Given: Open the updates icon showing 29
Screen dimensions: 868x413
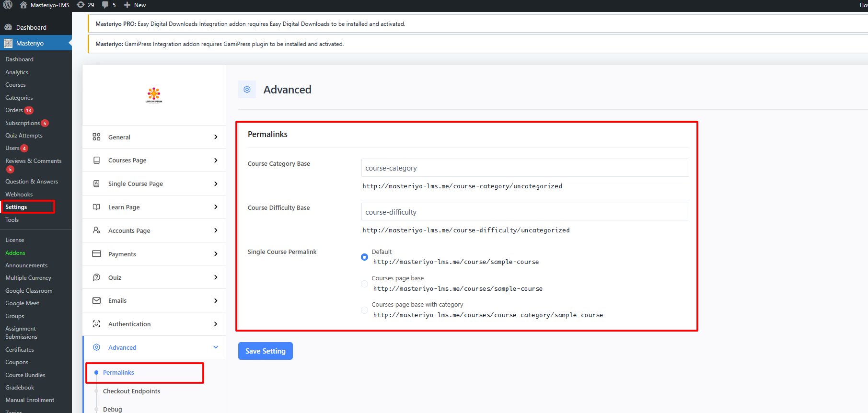Looking at the screenshot, I should click(x=81, y=5).
